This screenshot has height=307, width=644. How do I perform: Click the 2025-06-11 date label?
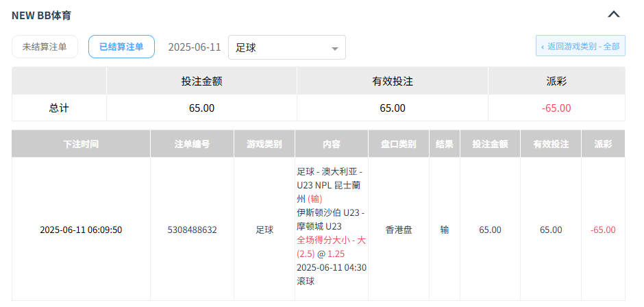point(195,47)
